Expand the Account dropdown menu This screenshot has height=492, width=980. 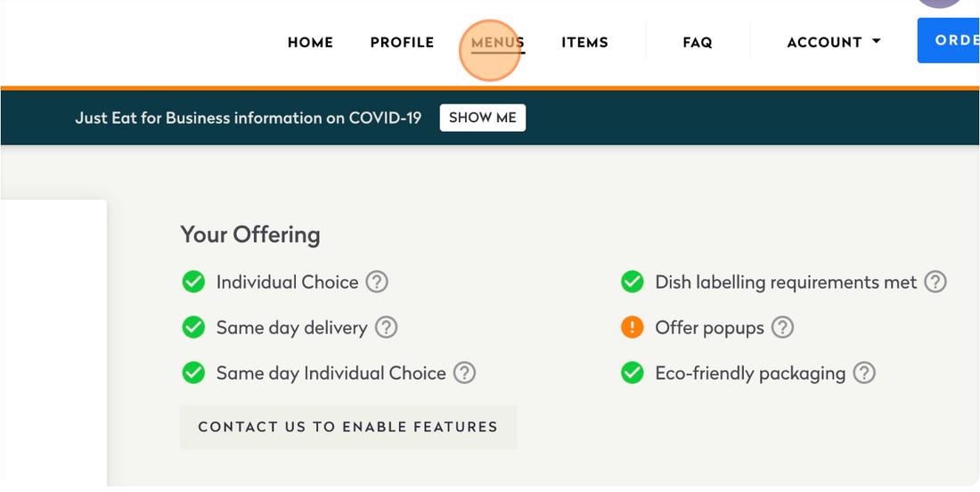[834, 42]
